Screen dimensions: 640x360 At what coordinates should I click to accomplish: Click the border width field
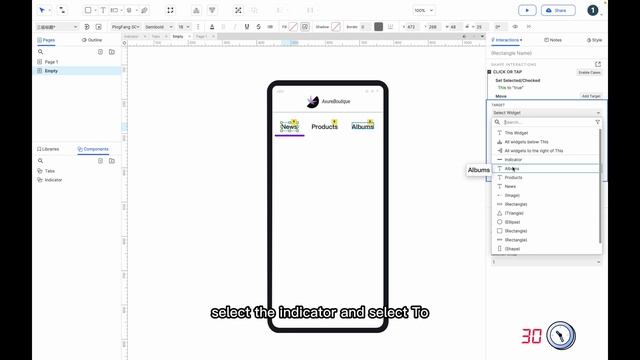tap(365, 27)
